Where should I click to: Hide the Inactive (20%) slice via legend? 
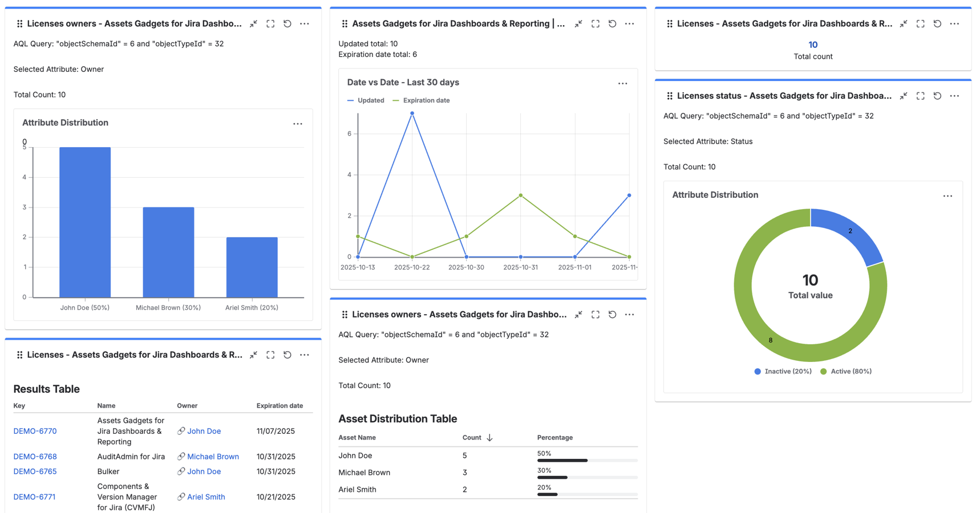pyautogui.click(x=782, y=371)
